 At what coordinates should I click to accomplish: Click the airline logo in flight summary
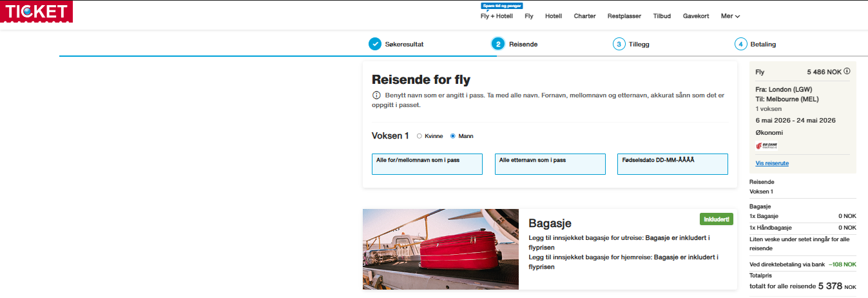coord(766,146)
